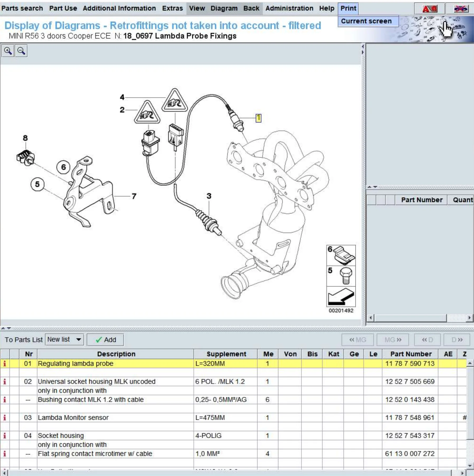Open the Additional Information menu
This screenshot has width=474, height=476.
(119, 8)
